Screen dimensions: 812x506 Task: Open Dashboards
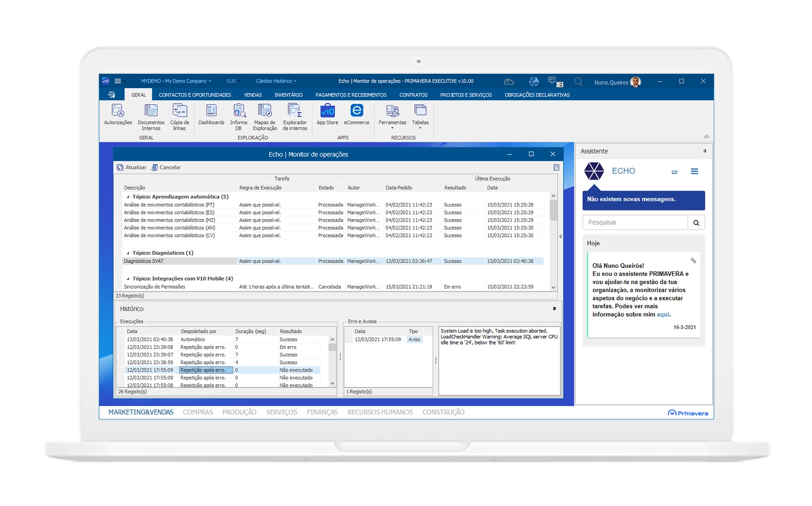pos(211,115)
